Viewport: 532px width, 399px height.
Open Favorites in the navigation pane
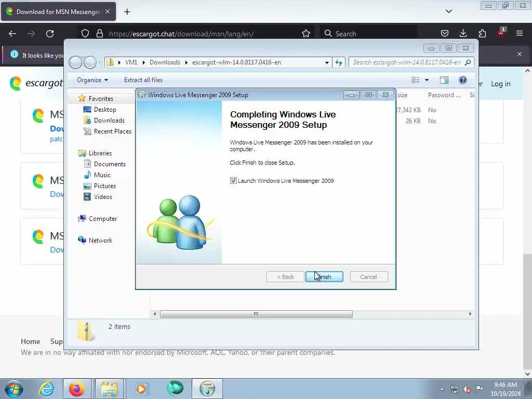pyautogui.click(x=101, y=98)
